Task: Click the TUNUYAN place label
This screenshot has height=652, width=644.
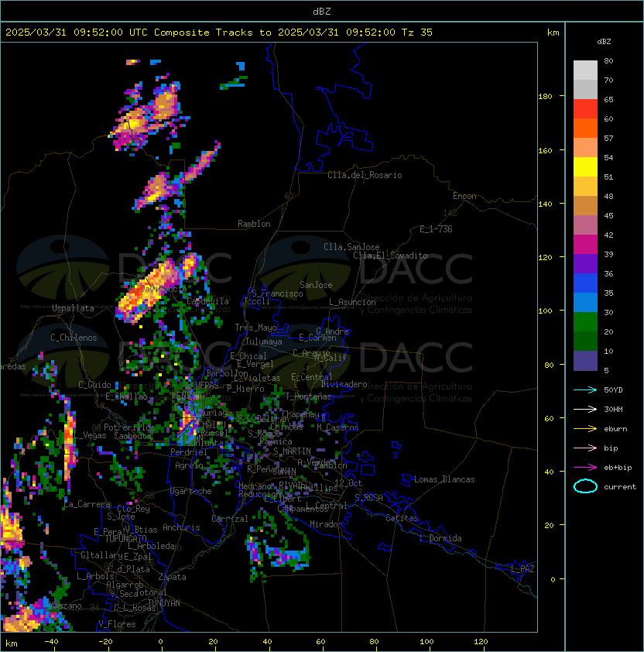Action: [164, 603]
